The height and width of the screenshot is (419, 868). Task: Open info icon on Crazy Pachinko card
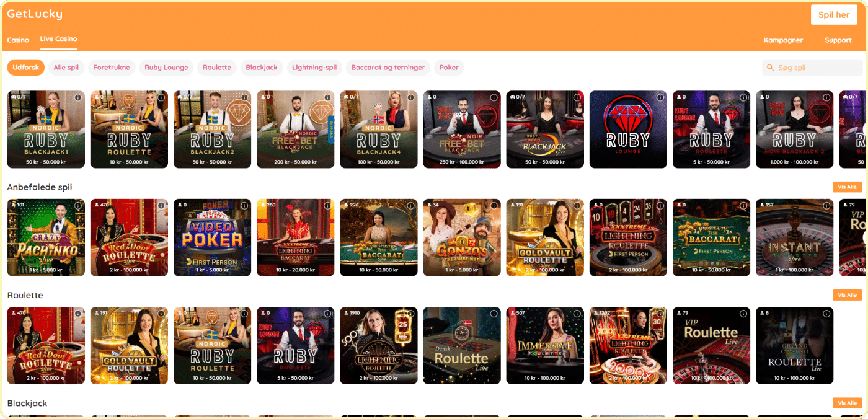coord(78,205)
